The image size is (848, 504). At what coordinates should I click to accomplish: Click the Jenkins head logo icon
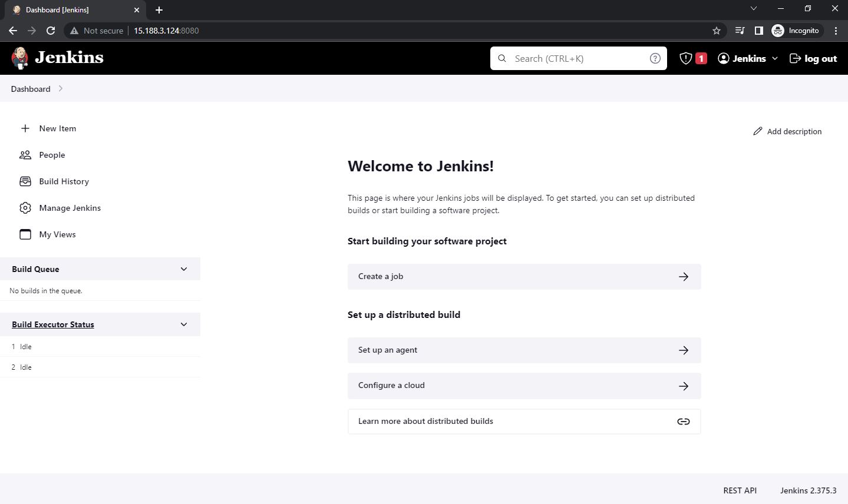tap(19, 58)
